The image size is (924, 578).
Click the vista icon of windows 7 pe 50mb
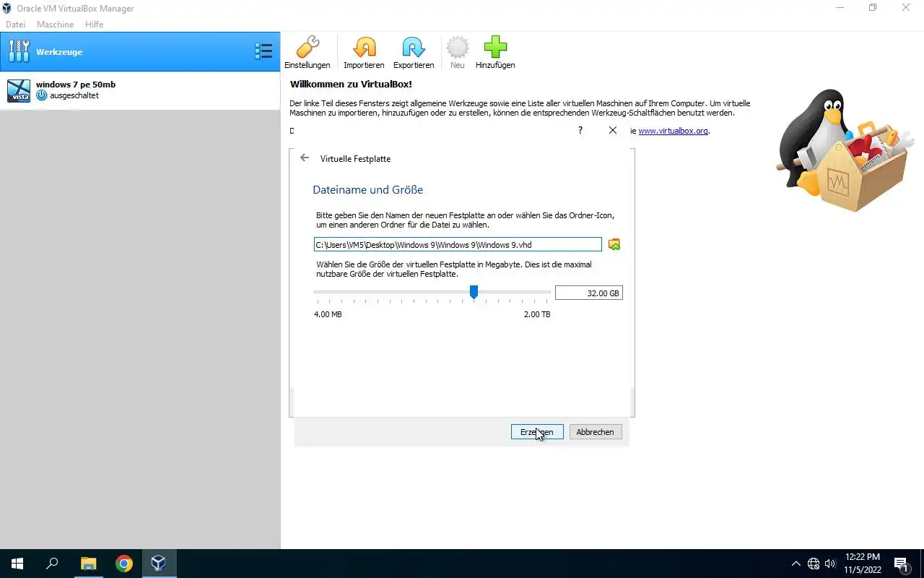click(18, 91)
